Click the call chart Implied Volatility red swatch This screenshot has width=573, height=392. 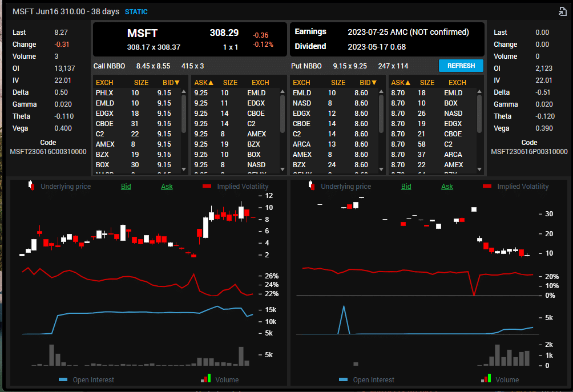tap(207, 187)
